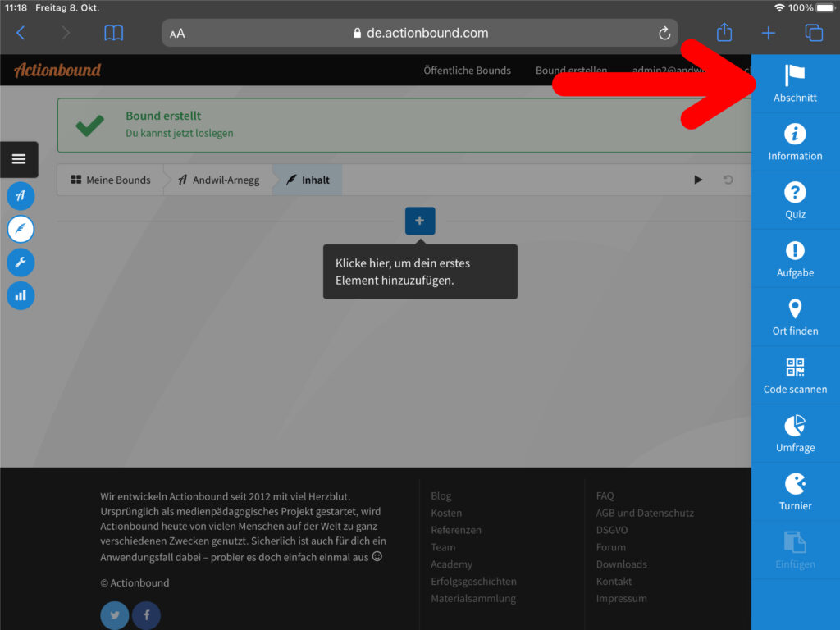The width and height of the screenshot is (840, 630).
Task: Open the wrench settings sidebar icon
Action: pos(21,262)
